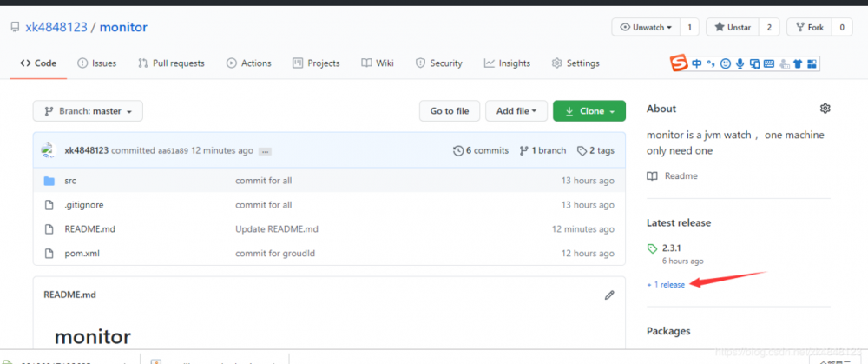This screenshot has width=868, height=364.
Task: Open the Branch: master dropdown
Action: [x=88, y=111]
